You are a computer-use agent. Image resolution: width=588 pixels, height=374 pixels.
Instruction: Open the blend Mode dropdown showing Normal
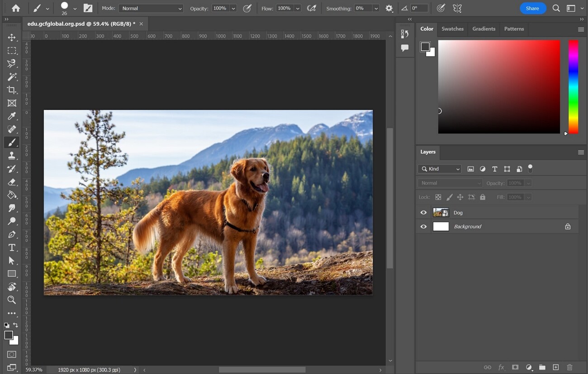[151, 8]
